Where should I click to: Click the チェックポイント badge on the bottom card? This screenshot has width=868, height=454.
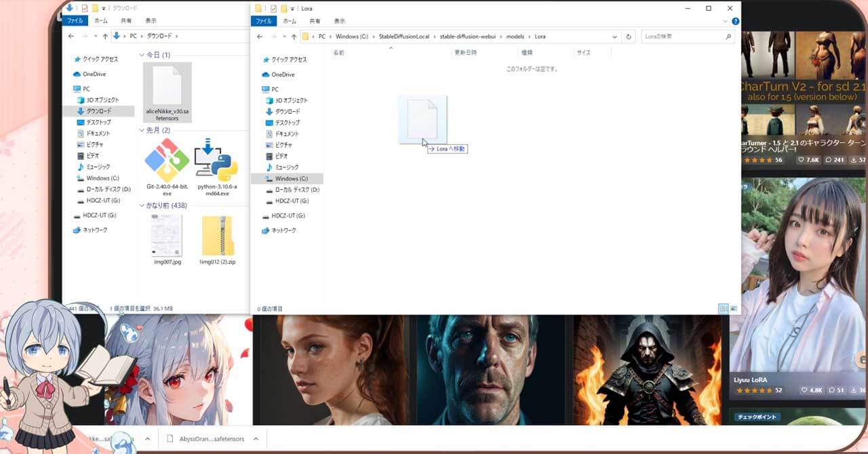pos(757,417)
